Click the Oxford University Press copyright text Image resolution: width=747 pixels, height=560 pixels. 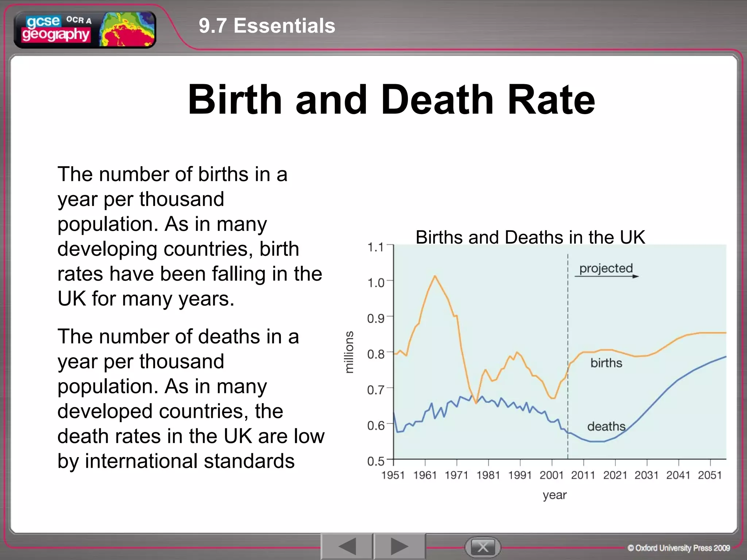[x=678, y=548]
